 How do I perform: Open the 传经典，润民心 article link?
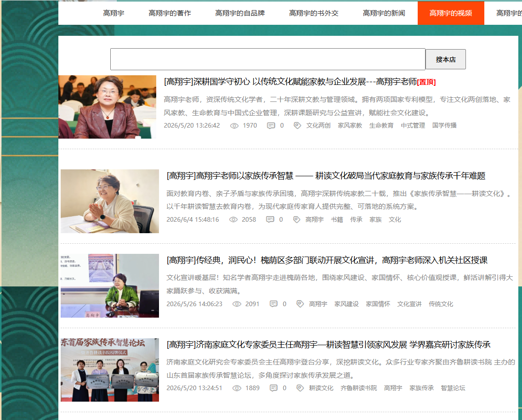click(327, 260)
